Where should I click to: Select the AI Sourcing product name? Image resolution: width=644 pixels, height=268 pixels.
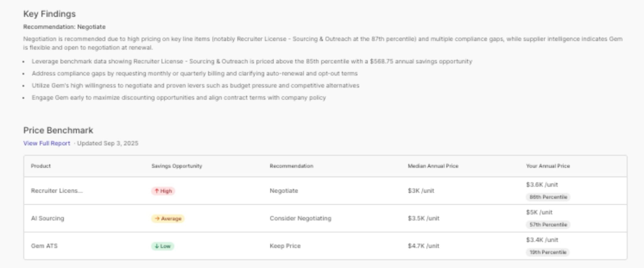[x=47, y=218]
